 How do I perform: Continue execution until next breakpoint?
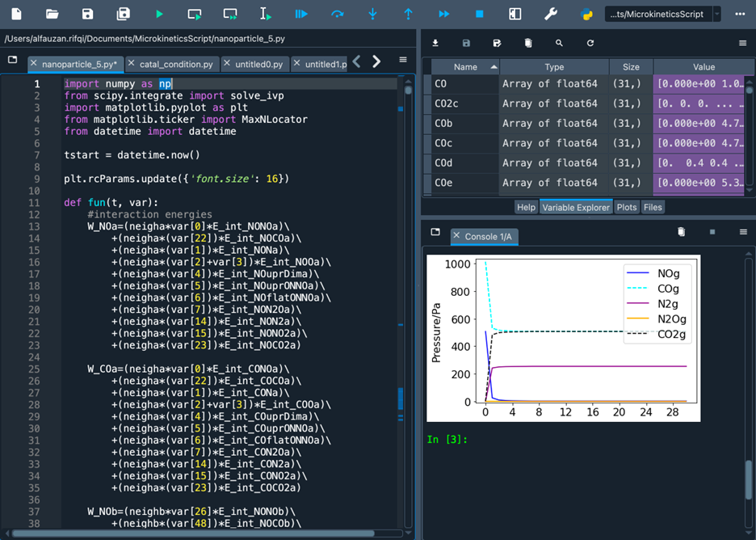tap(444, 14)
